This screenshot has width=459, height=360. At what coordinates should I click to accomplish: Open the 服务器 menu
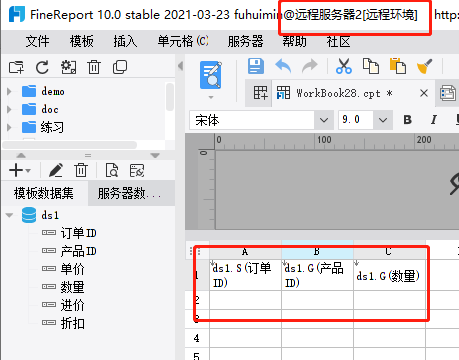click(246, 42)
